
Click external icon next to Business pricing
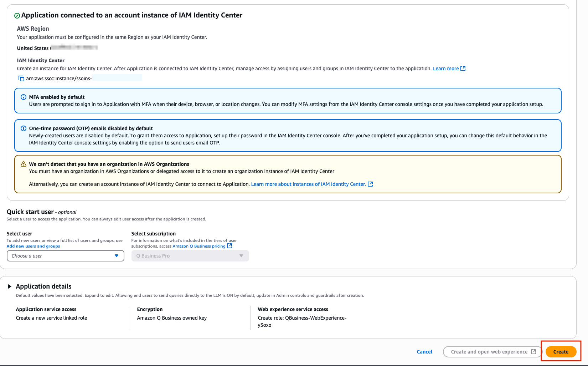[x=229, y=246]
